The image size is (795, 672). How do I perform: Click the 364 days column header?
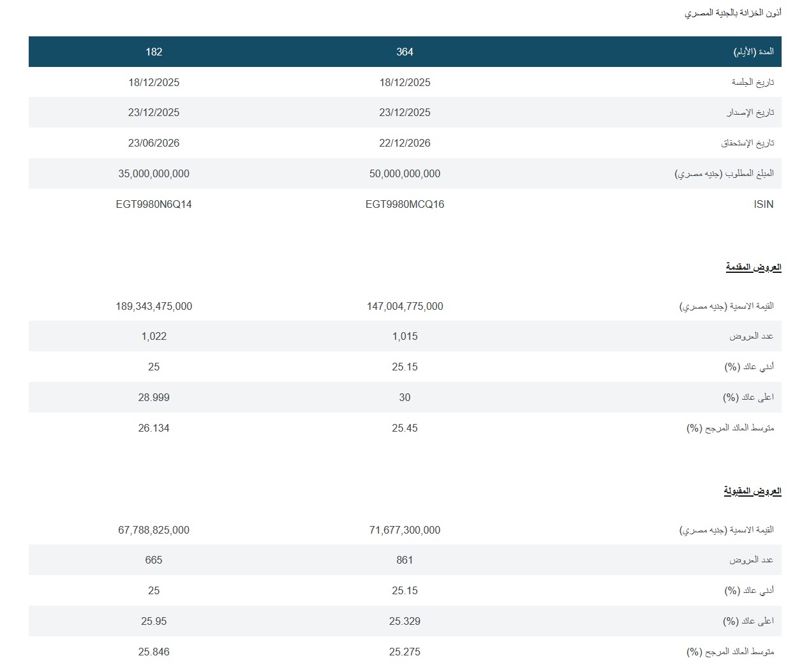pos(405,52)
